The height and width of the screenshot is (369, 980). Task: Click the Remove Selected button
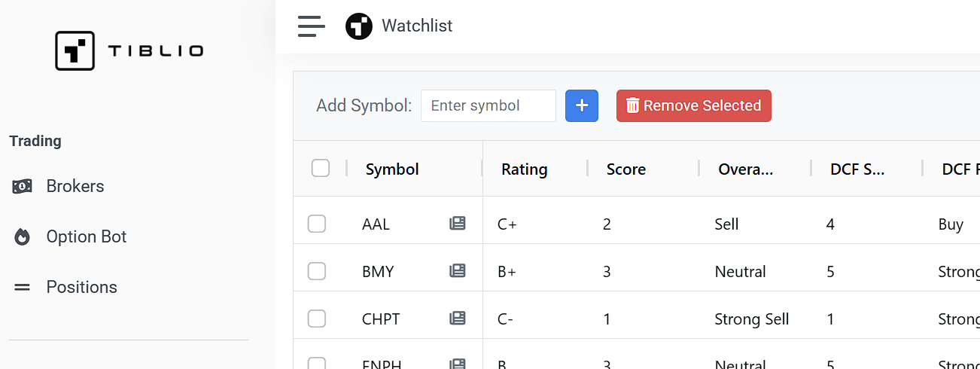(x=693, y=106)
